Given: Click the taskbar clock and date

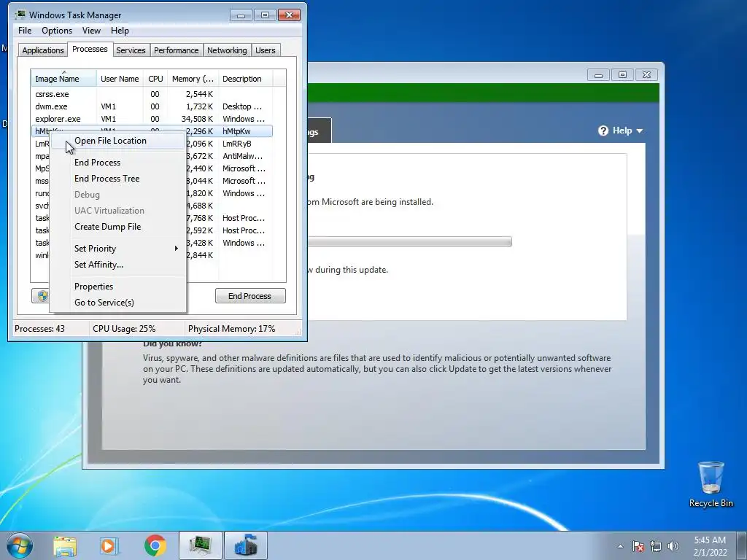Looking at the screenshot, I should tap(710, 546).
